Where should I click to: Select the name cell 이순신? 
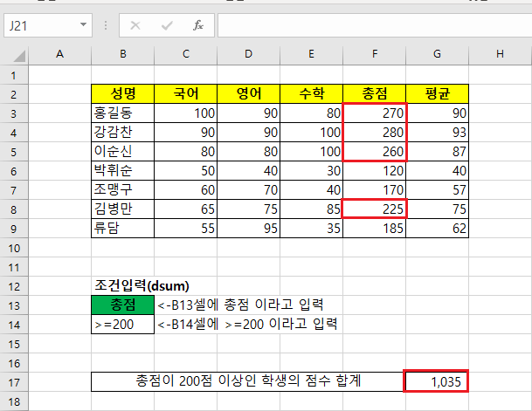coord(123,152)
